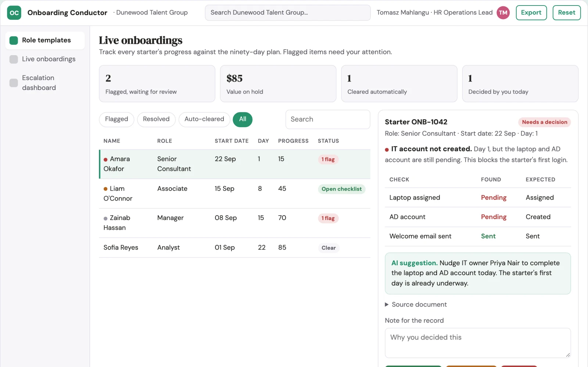Click the START DATE column header
Screen dimensions: 588x367
[232, 141]
